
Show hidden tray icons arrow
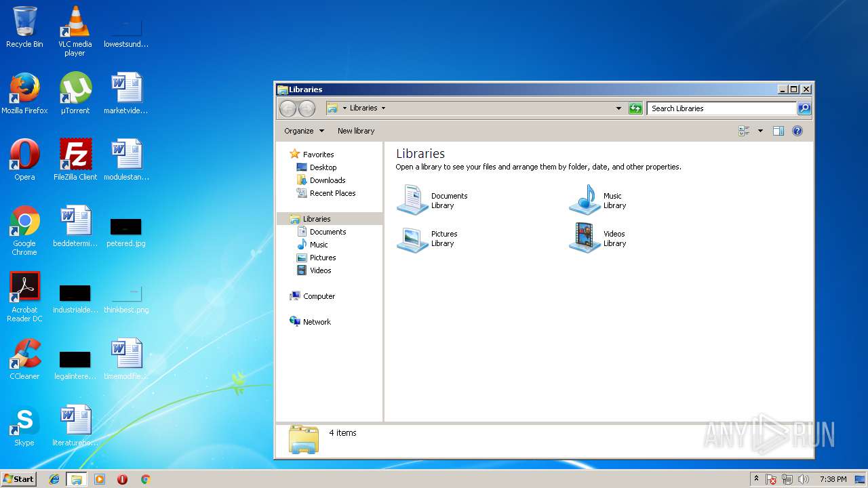[x=756, y=479]
